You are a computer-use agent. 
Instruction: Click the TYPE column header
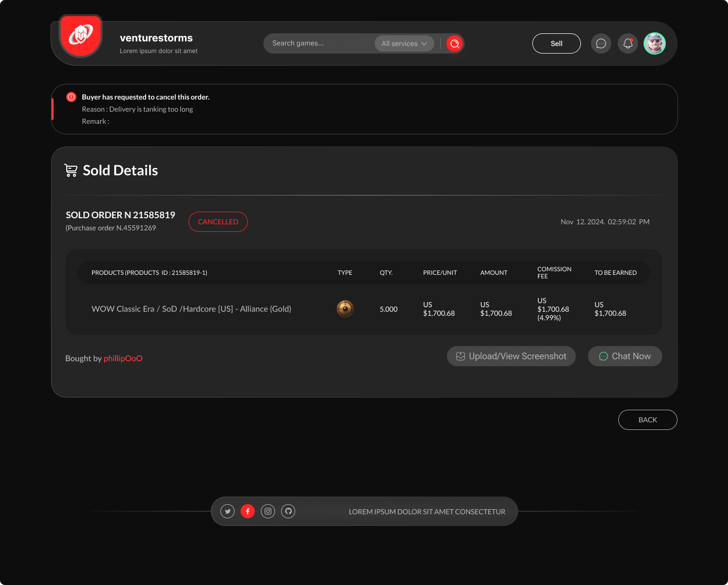pos(345,273)
